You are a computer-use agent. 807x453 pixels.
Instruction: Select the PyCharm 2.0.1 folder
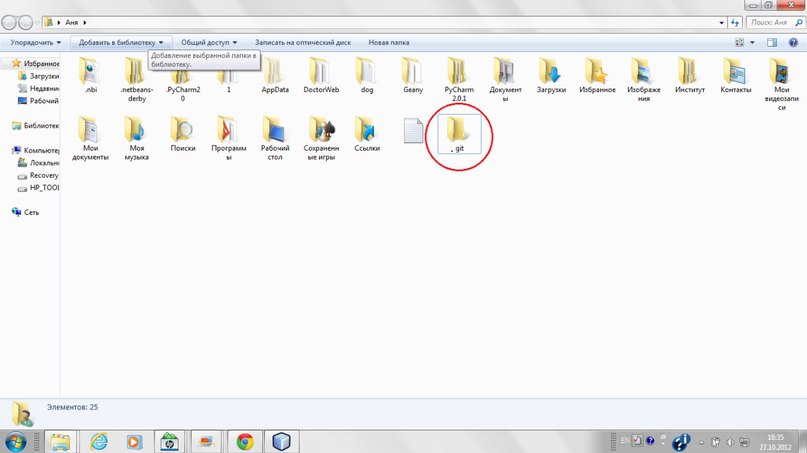coord(459,80)
